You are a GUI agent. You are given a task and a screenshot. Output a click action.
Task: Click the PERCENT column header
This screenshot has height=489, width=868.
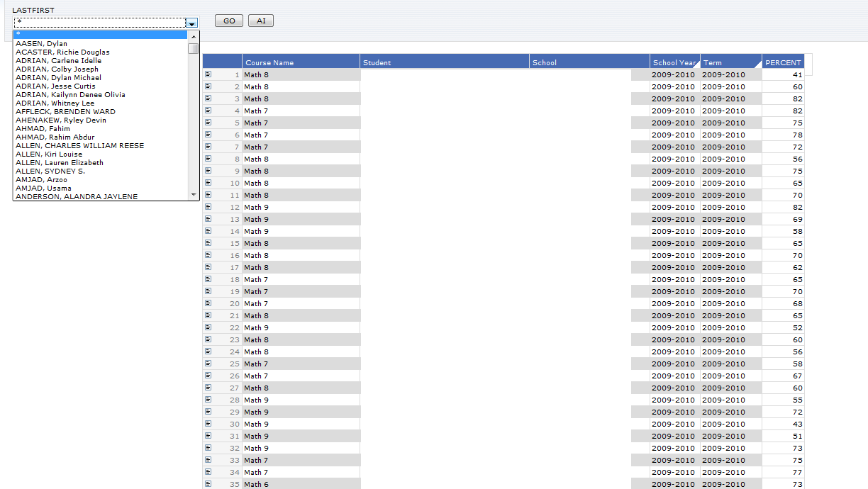pos(782,62)
